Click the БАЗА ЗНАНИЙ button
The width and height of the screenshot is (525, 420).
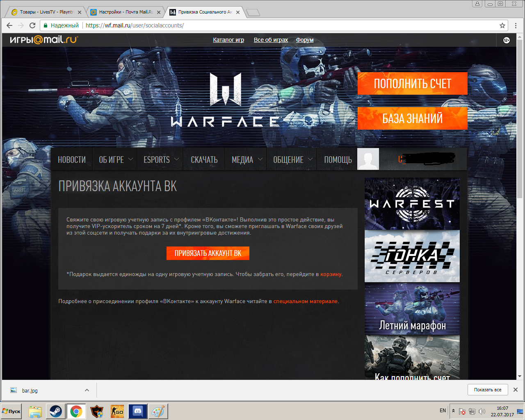pos(412,119)
